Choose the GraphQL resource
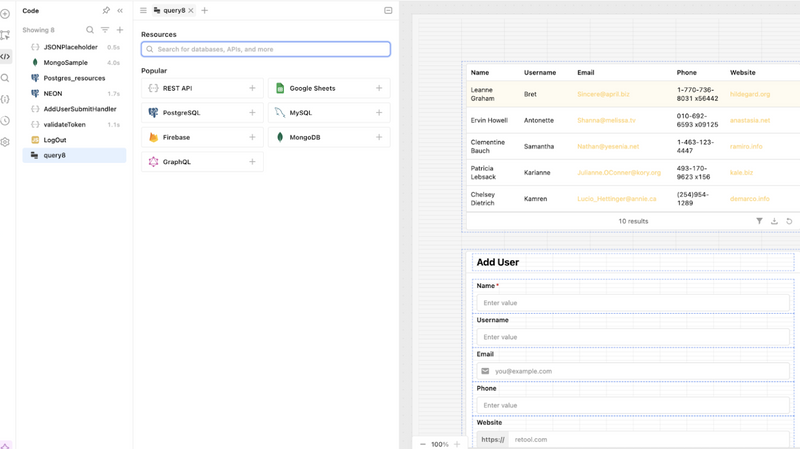This screenshot has width=800, height=449. pos(202,162)
